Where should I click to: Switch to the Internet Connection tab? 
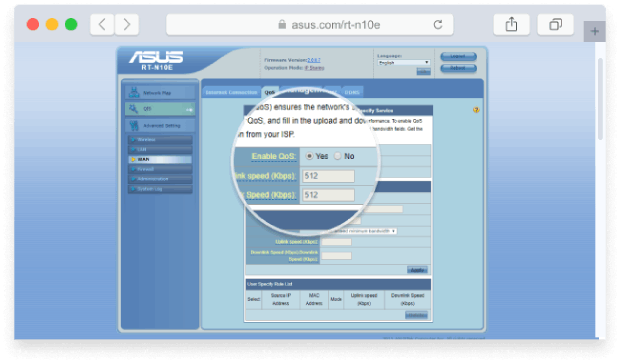tap(231, 92)
